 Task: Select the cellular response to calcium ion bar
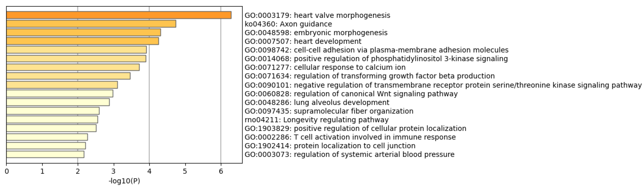(x=73, y=67)
